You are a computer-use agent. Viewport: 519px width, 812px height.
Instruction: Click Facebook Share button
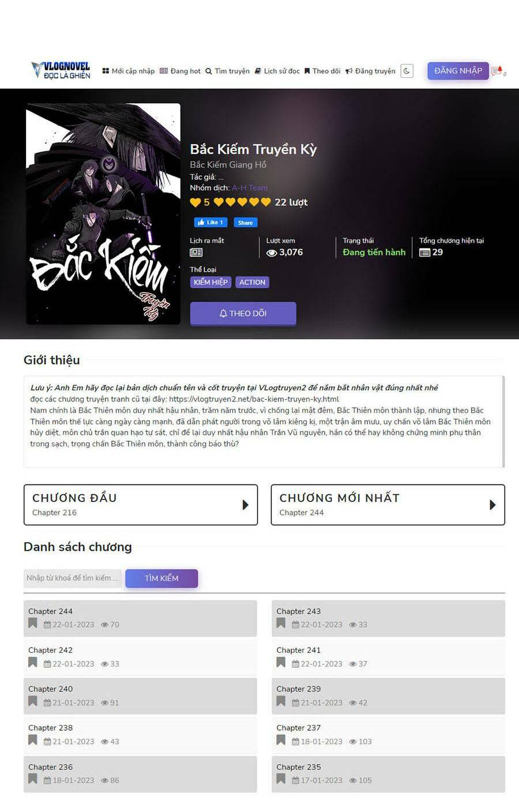pos(246,223)
